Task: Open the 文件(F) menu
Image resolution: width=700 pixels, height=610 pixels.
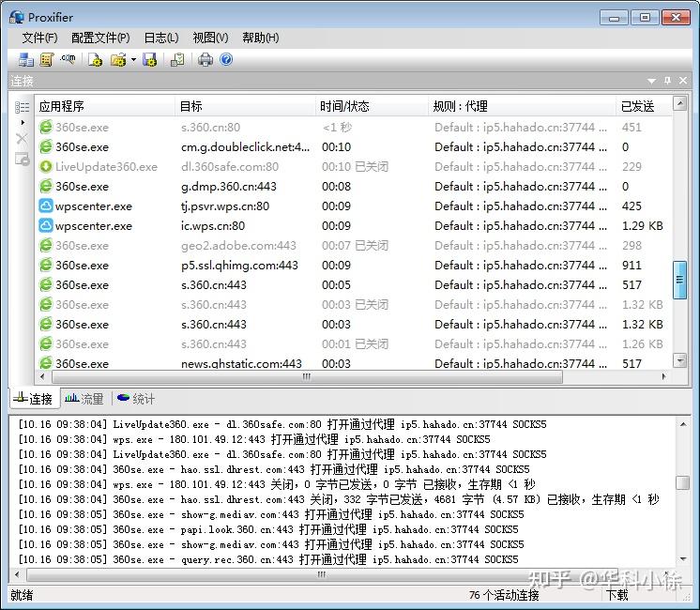Action: coord(39,38)
